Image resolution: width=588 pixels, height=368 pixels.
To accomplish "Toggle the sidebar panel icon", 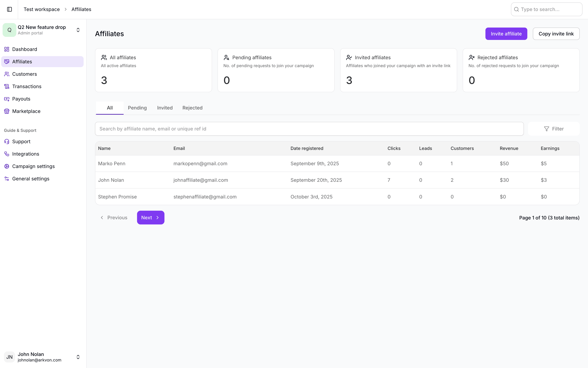I will (x=9, y=9).
